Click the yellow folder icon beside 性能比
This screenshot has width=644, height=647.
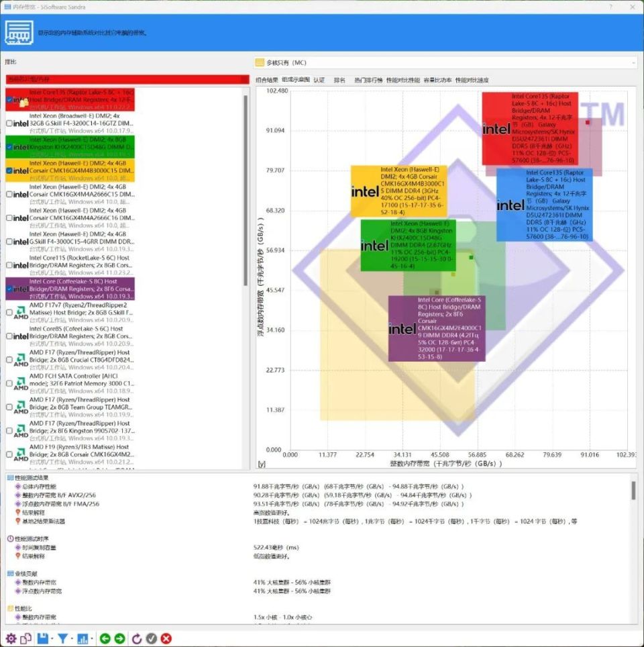[11, 608]
